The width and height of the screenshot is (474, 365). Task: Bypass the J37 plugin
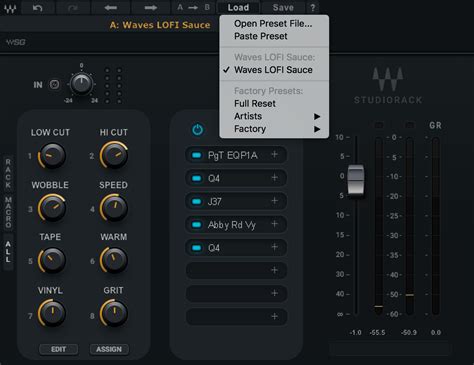(197, 202)
